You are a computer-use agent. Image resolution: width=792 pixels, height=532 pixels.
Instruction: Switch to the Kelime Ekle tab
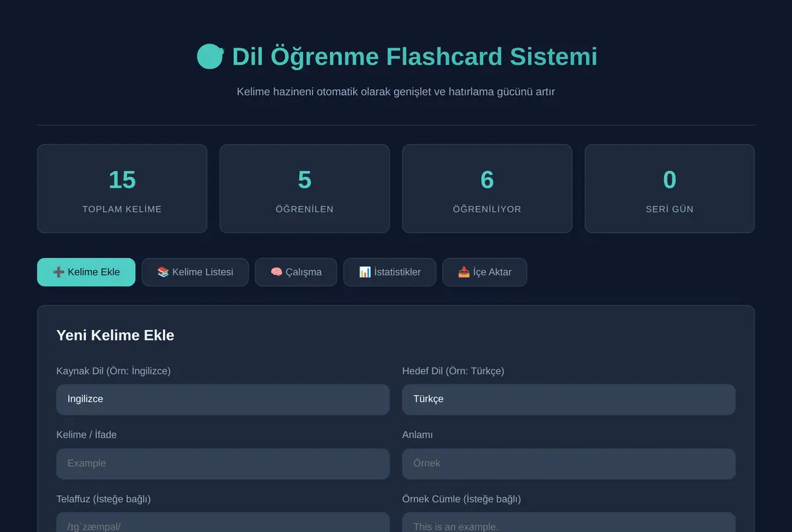(x=86, y=272)
